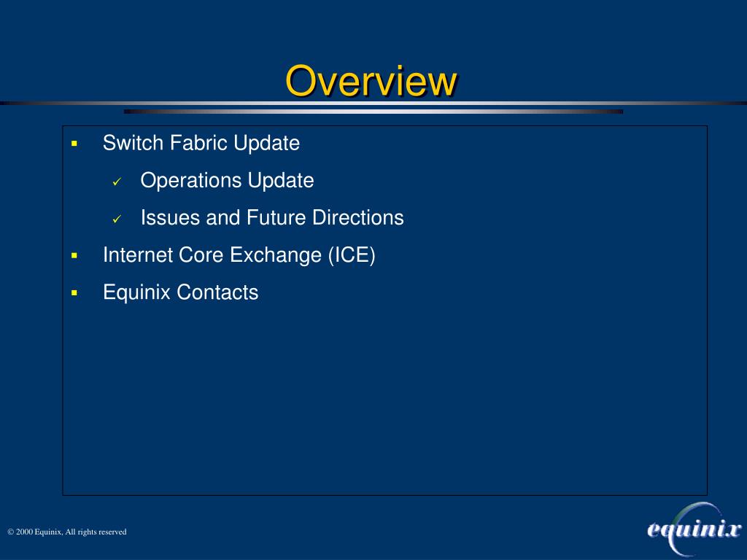Click Internet Core Exchange (ICE) bullet
This screenshot has width=747, height=560.
pyautogui.click(x=239, y=254)
